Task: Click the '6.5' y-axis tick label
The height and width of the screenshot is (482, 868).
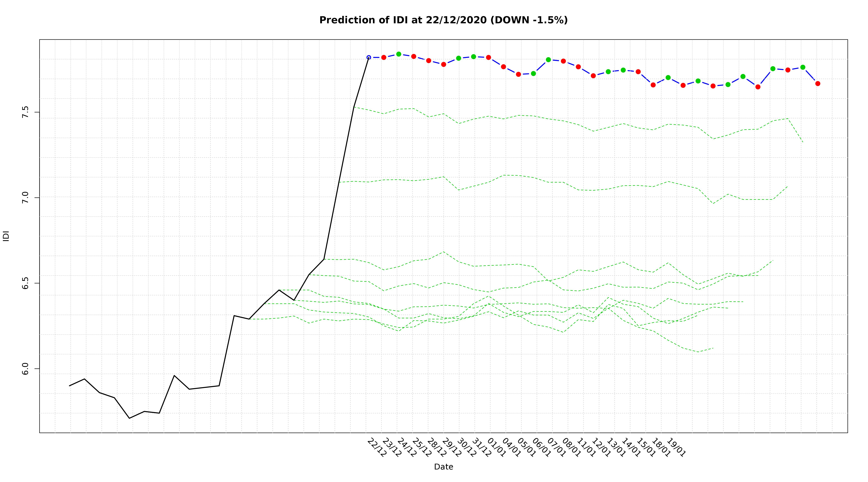Action: click(x=25, y=283)
